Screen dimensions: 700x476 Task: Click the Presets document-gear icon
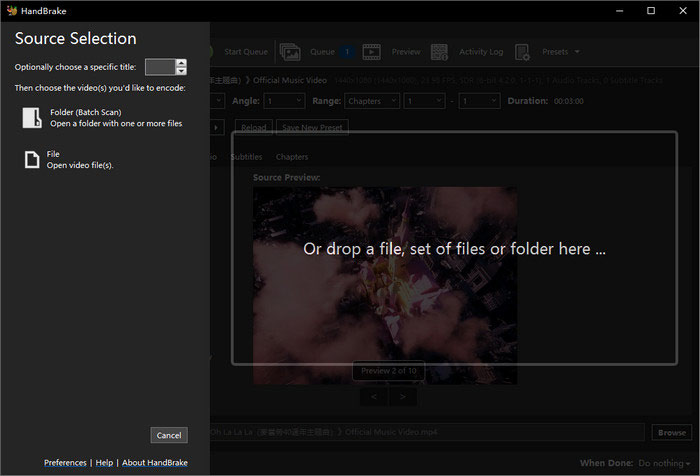pyautogui.click(x=522, y=52)
